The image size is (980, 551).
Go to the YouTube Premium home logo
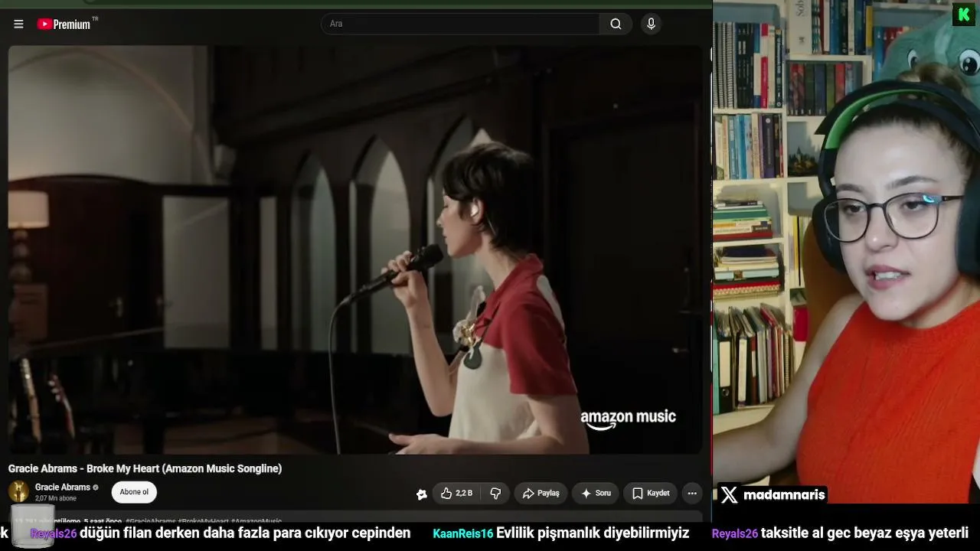point(64,24)
